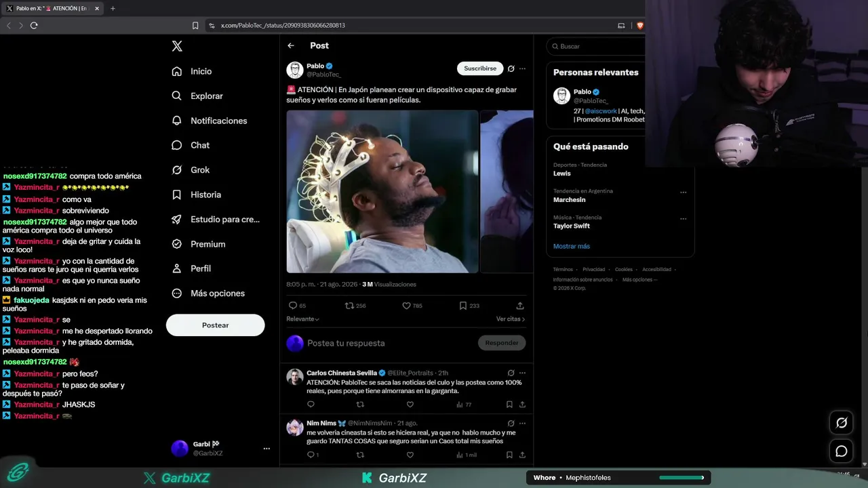This screenshot has height=488, width=868.
Task: Open the @aiscwork link in Pablo's bio
Action: (x=601, y=111)
